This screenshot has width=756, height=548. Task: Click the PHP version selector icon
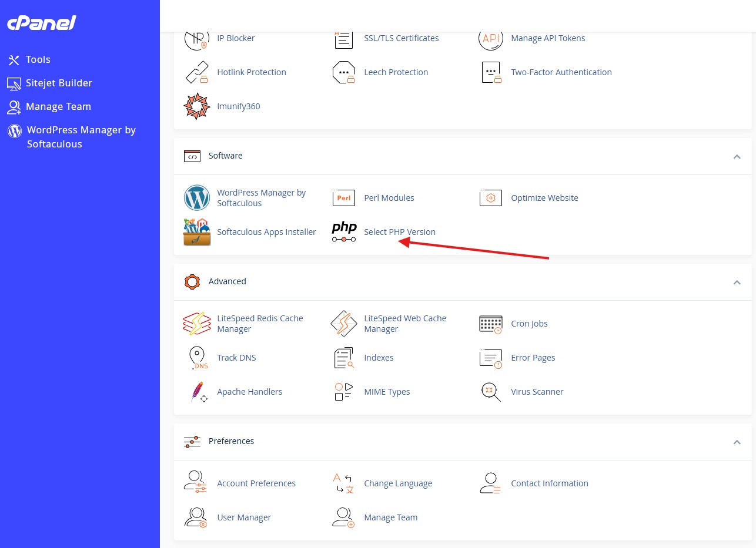[343, 232]
